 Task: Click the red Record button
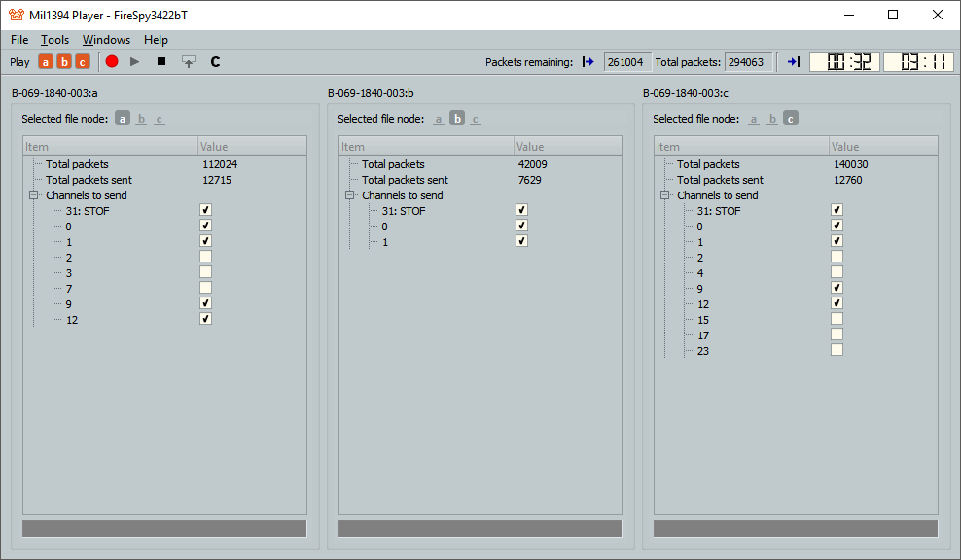[112, 61]
